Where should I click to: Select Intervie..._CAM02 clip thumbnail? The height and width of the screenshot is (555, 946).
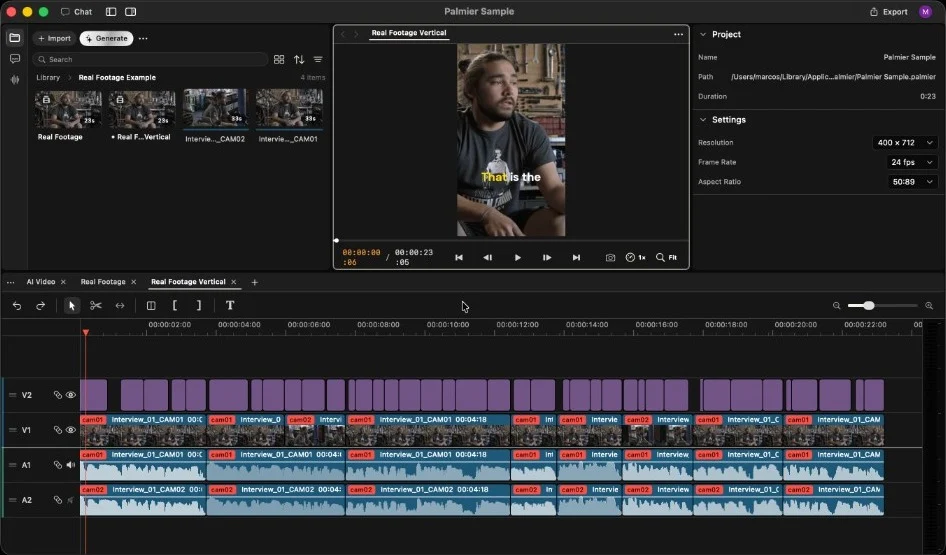pyautogui.click(x=215, y=109)
